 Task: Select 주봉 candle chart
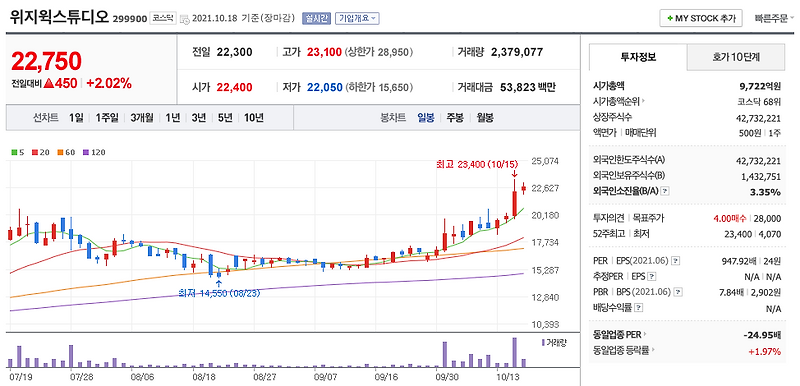click(455, 118)
